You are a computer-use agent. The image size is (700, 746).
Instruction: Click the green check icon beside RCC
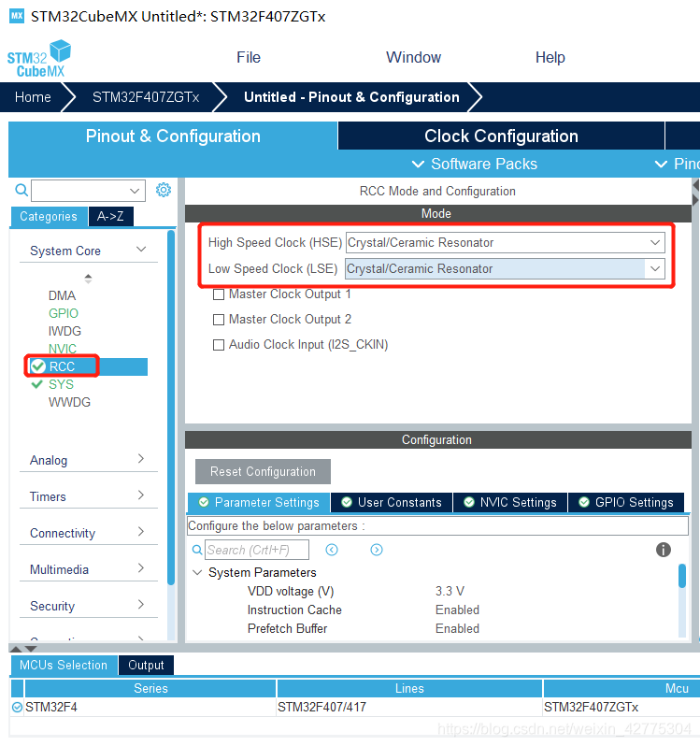point(37,366)
